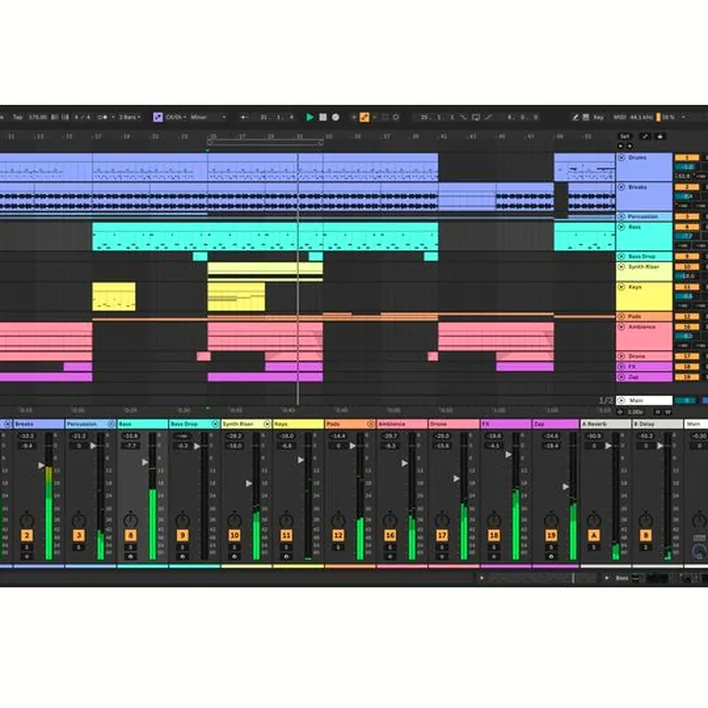Solo the Pads mixer channel

tap(338, 547)
